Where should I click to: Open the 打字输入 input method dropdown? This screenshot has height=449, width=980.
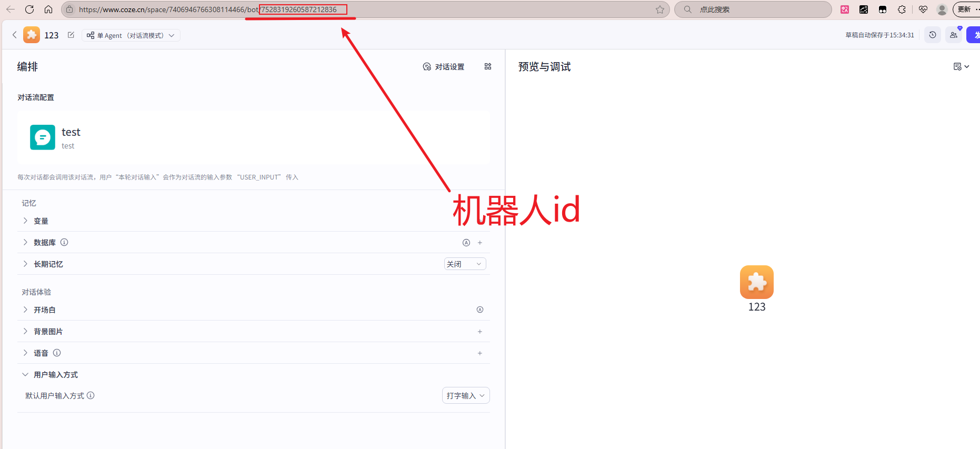[x=465, y=396]
